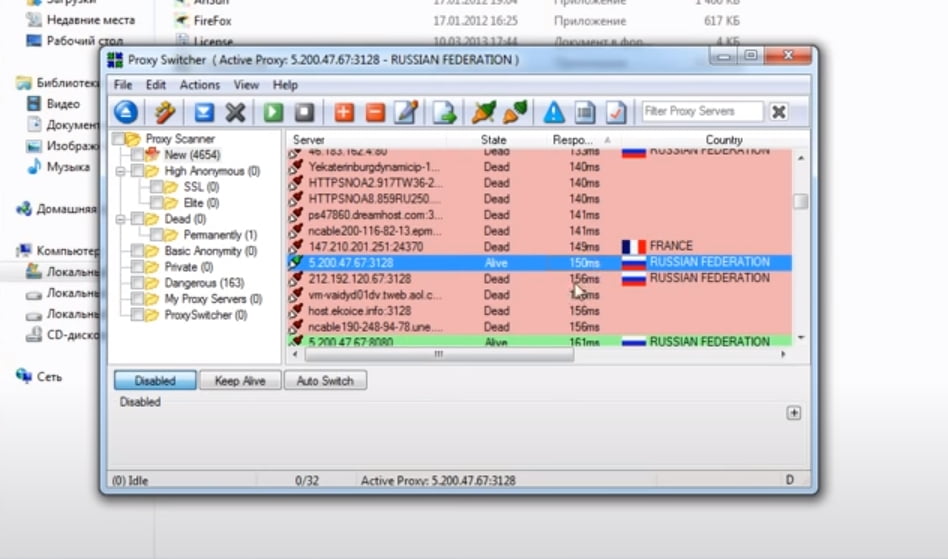Open the Edit menu
Screen dimensions: 948x559
pyautogui.click(x=155, y=85)
